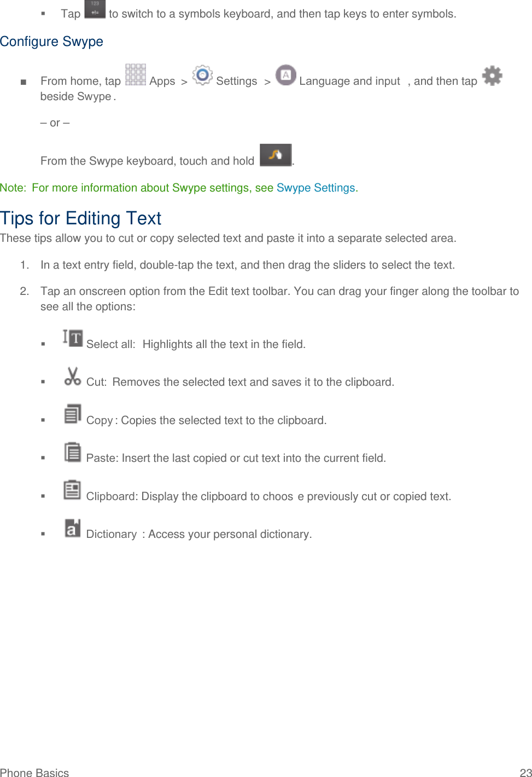Click the Language and input icon
Screen dimensions: 532x777
click(285, 75)
